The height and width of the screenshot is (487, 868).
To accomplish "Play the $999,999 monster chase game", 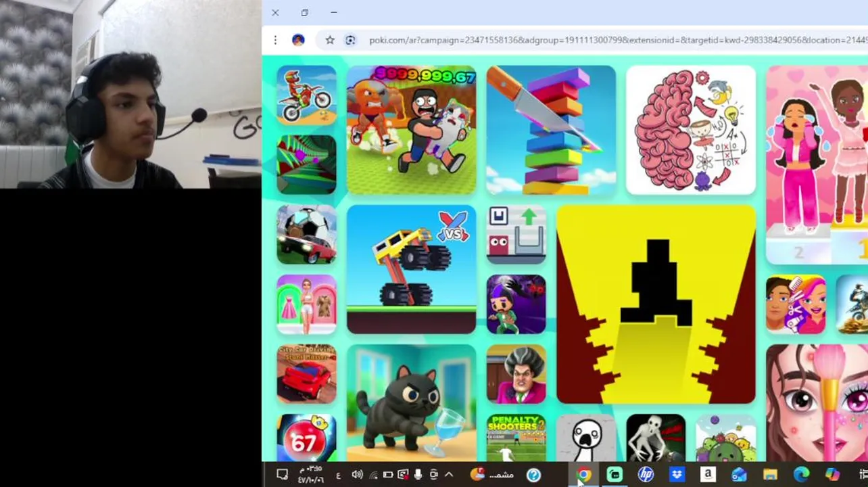I will click(x=411, y=130).
